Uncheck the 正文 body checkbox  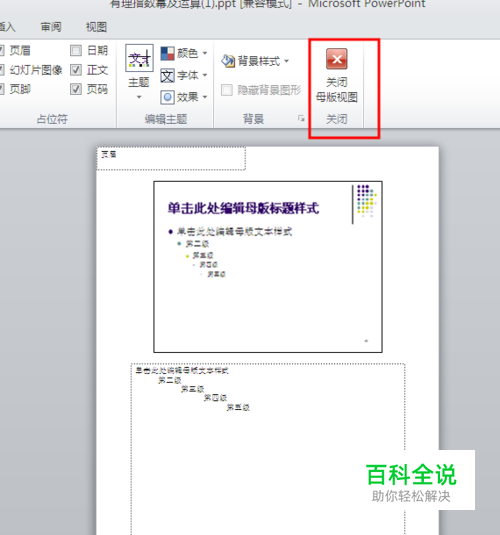76,70
